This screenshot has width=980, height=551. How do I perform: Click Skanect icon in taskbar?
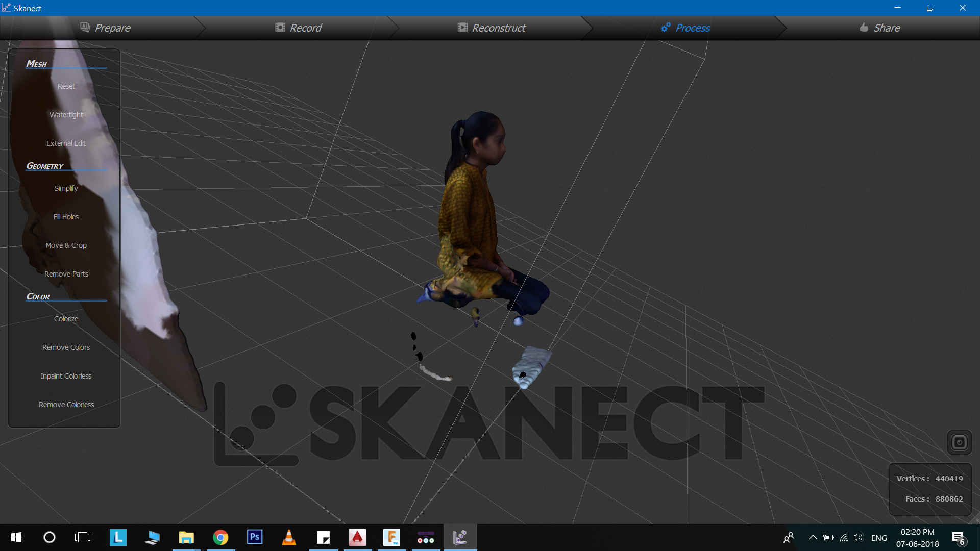[460, 537]
